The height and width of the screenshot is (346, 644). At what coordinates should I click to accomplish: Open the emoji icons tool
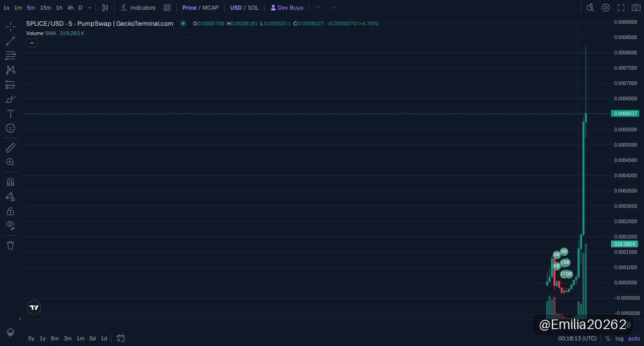click(x=11, y=128)
